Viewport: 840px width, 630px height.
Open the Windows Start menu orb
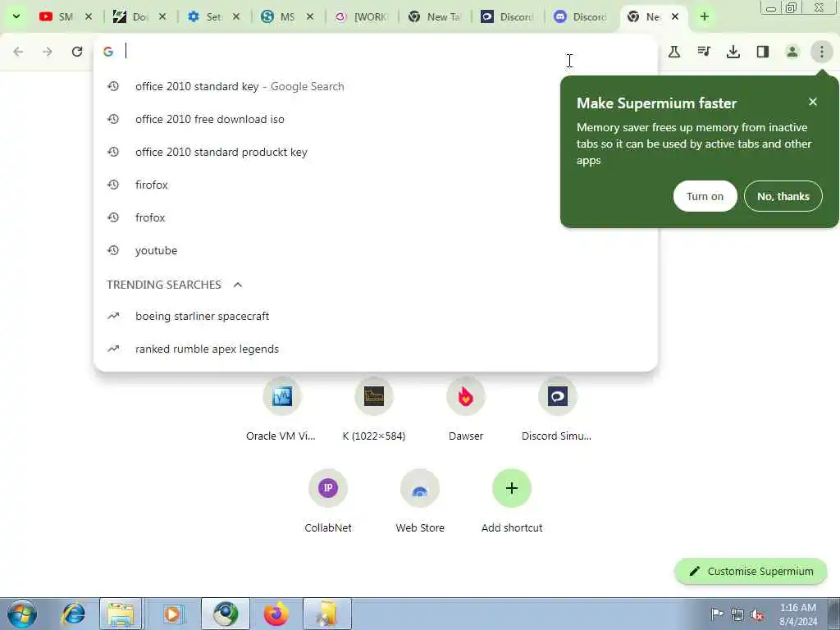click(22, 614)
